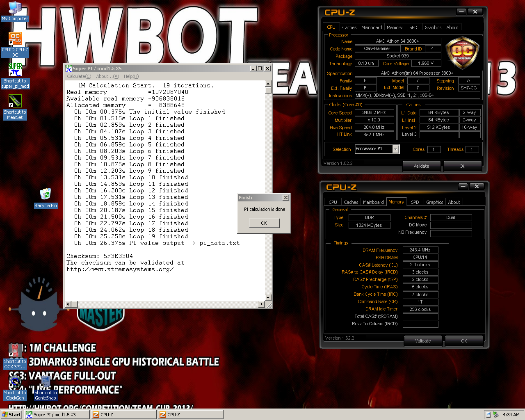
Task: Click the Super PI horizontal scrollbar right arrow
Action: pyautogui.click(x=262, y=304)
